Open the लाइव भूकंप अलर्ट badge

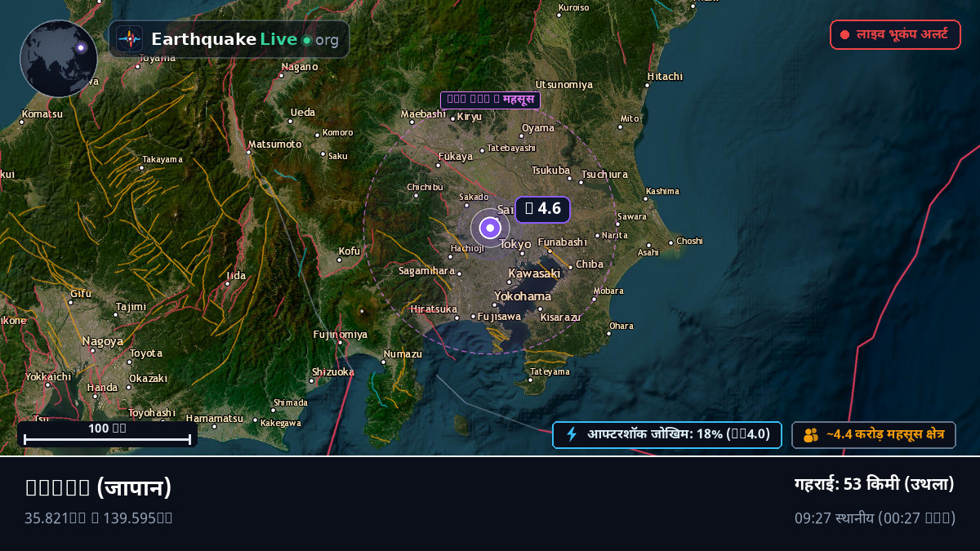pos(895,34)
